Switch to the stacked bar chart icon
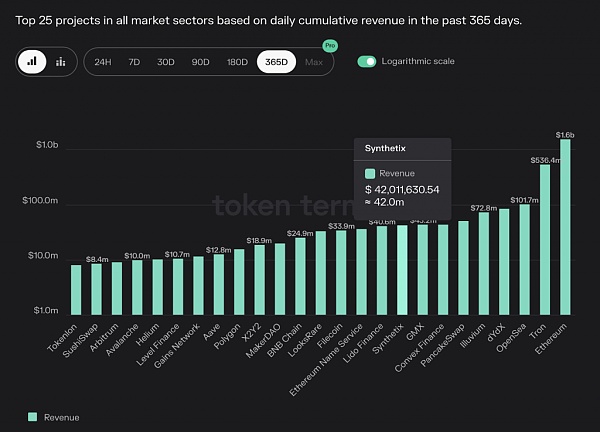 click(x=61, y=62)
